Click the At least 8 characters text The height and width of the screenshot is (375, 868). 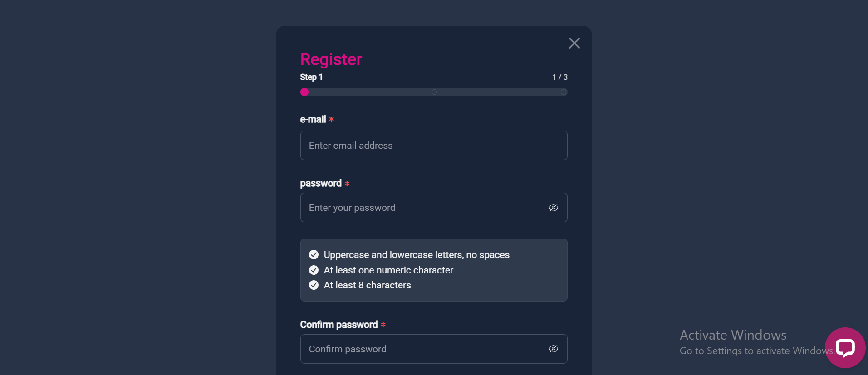tap(368, 285)
